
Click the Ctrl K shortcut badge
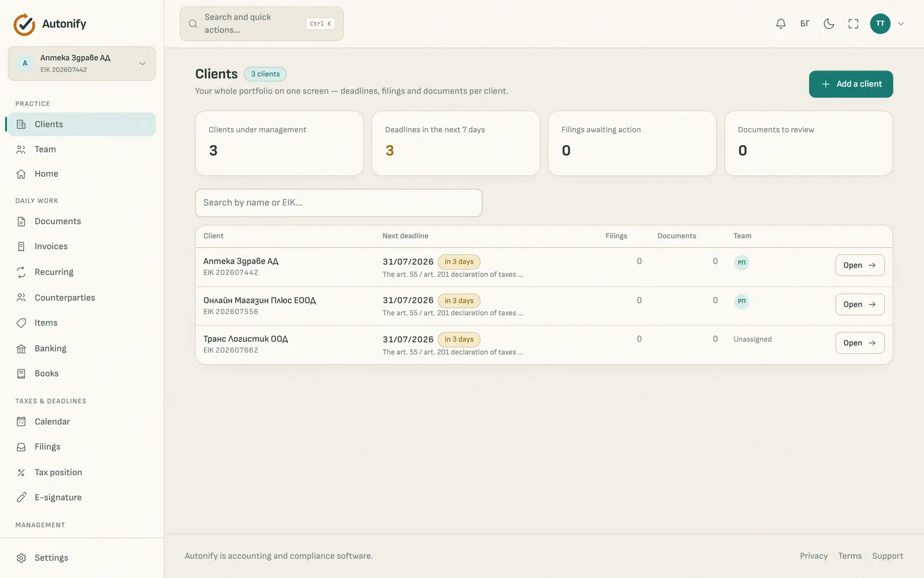click(321, 24)
